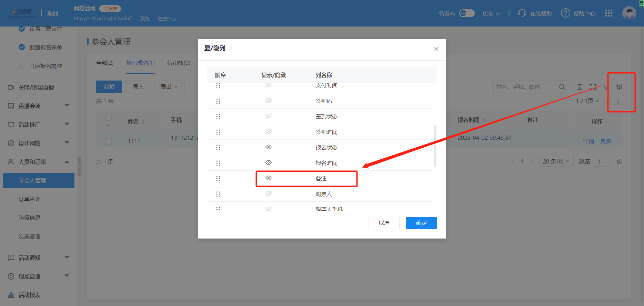Image resolution: width=644 pixels, height=306 pixels.
Task: Click drag handle icon for 签到码 row
Action: (x=218, y=101)
